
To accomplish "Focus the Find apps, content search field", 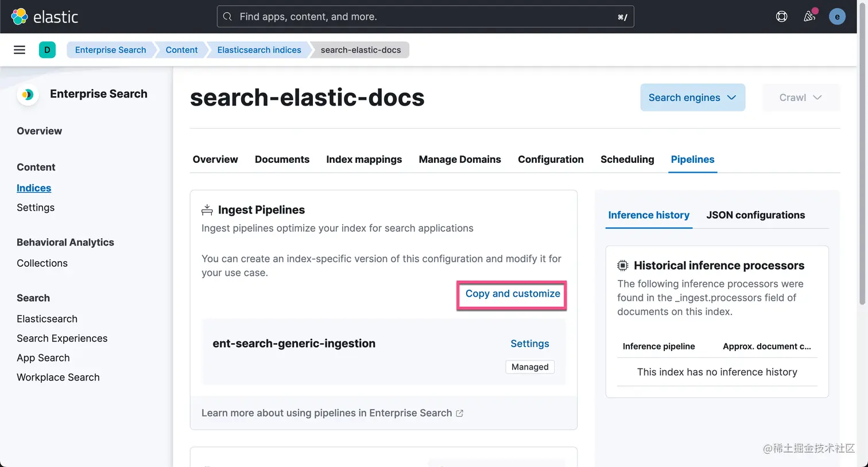I will pos(425,17).
